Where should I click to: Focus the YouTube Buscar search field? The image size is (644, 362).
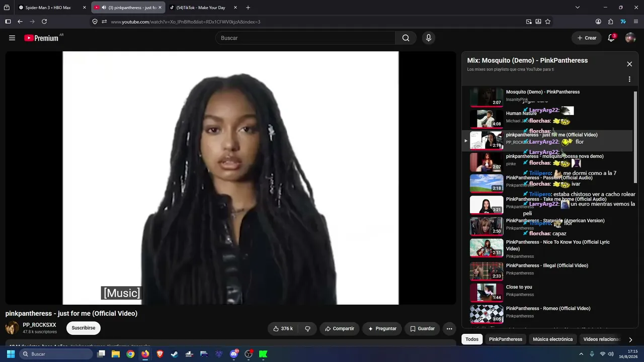[306, 38]
